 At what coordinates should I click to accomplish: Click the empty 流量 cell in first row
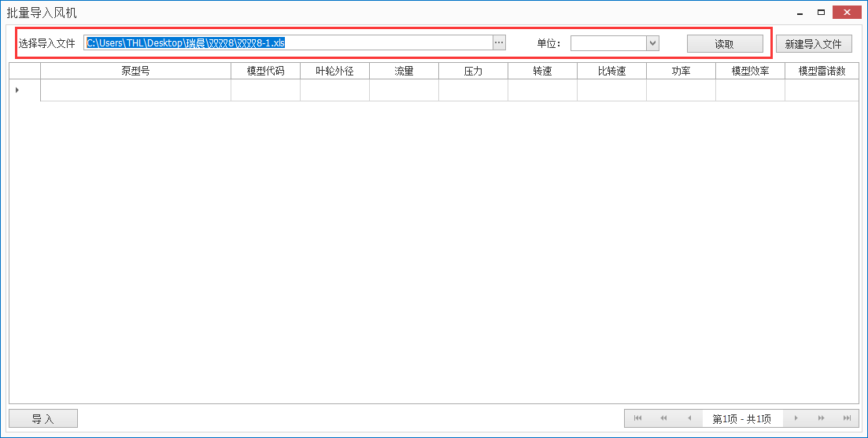tap(404, 90)
